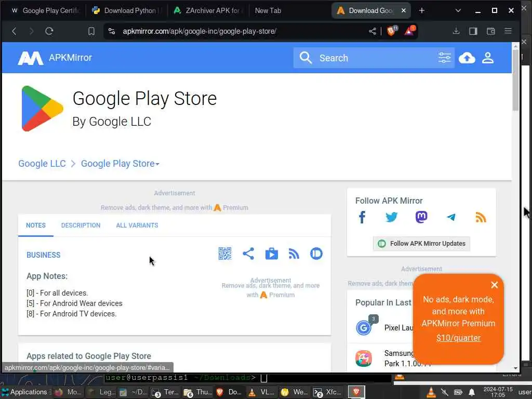Click the taskbar clock 2024-07-15
Image resolution: width=532 pixels, height=399 pixels.
[x=498, y=392]
